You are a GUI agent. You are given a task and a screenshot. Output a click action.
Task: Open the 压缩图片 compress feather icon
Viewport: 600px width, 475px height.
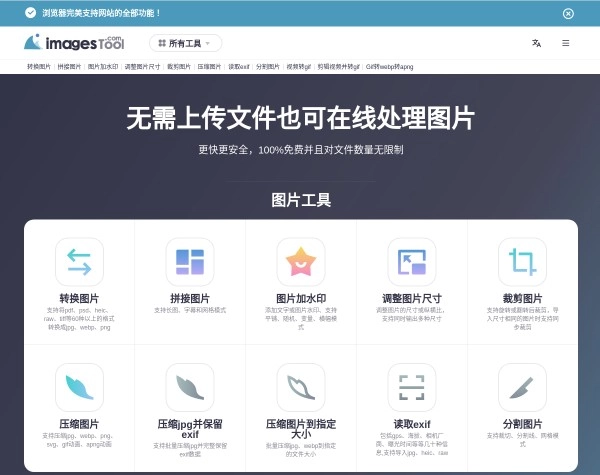(79, 387)
